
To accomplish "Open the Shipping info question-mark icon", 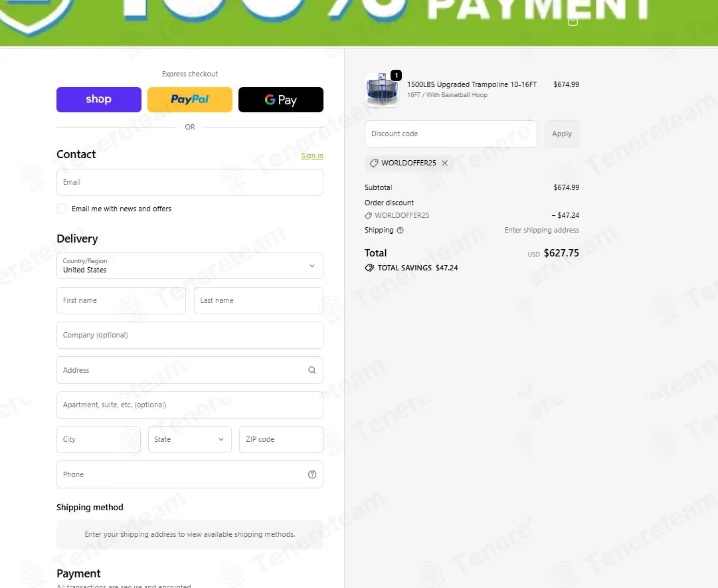I will [x=401, y=231].
